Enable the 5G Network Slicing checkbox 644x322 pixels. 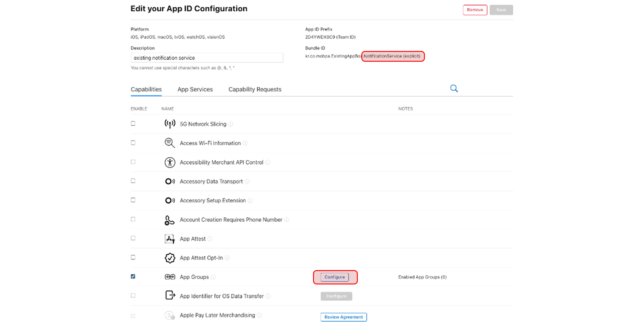(133, 123)
